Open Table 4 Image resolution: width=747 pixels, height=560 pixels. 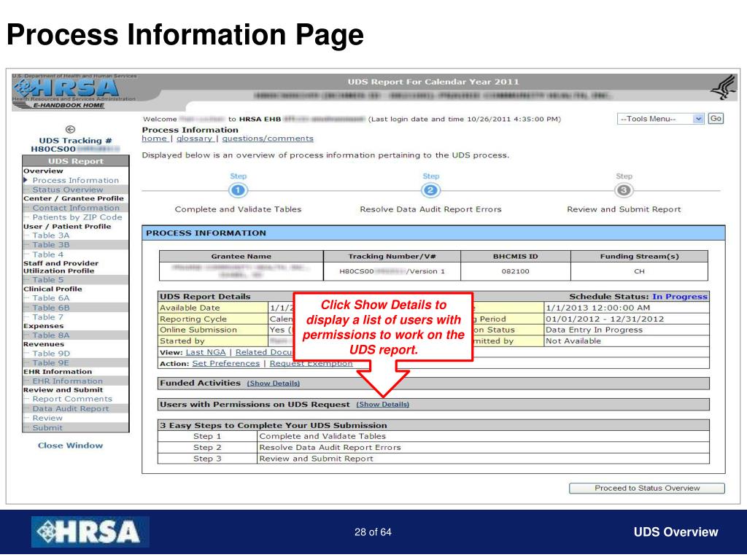tap(47, 254)
